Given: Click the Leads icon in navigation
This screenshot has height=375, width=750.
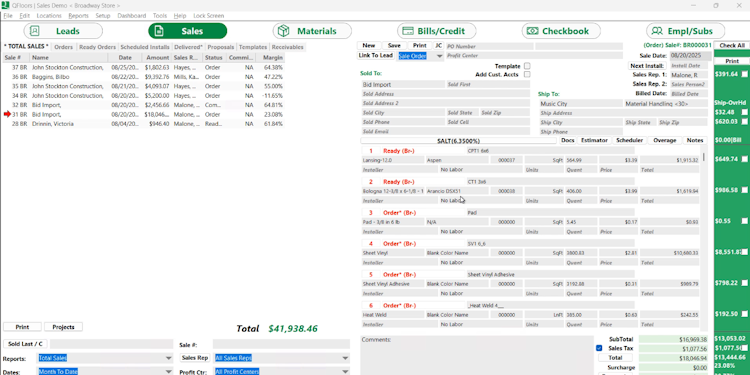Looking at the screenshot, I should [x=34, y=31].
